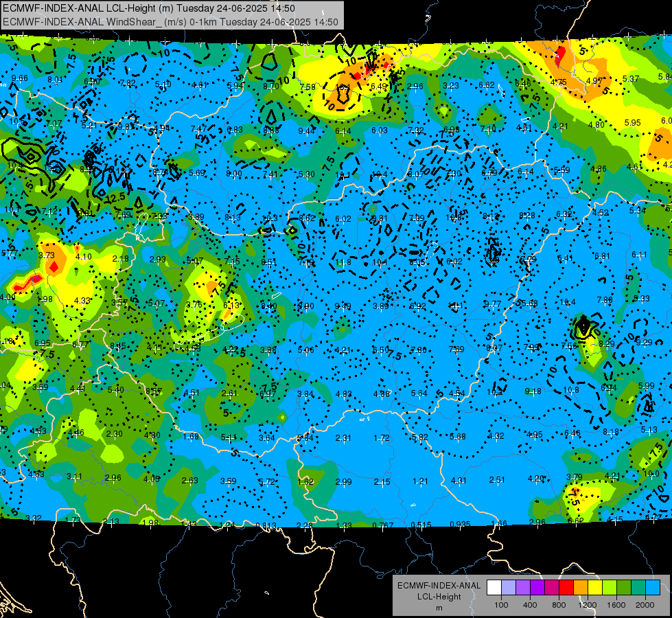Click the legend tick label 1600

click(616, 605)
